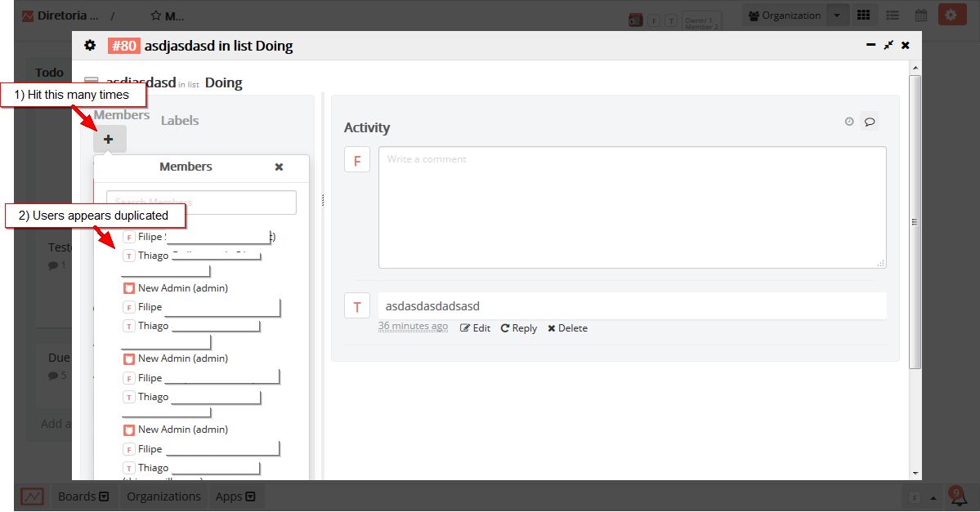Open card settings via gear in card header
Screen dimensions: 980x512
pyautogui.click(x=90, y=46)
